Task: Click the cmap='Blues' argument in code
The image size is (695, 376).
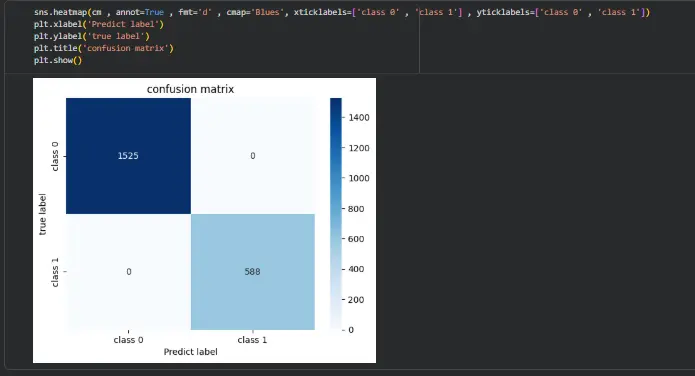Action: (x=255, y=12)
